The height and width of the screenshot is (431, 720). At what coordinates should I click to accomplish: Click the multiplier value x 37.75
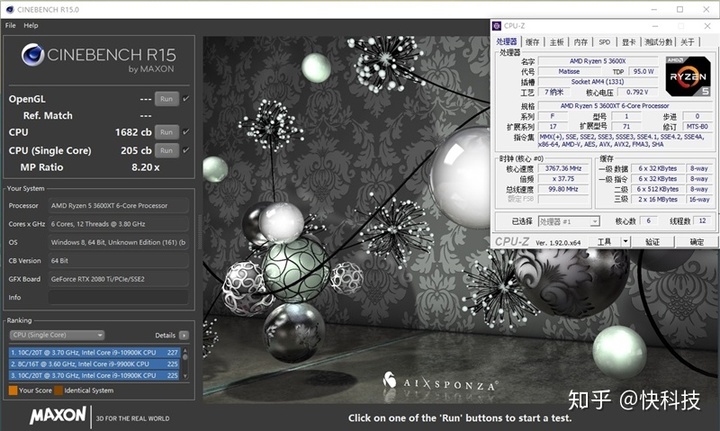563,179
